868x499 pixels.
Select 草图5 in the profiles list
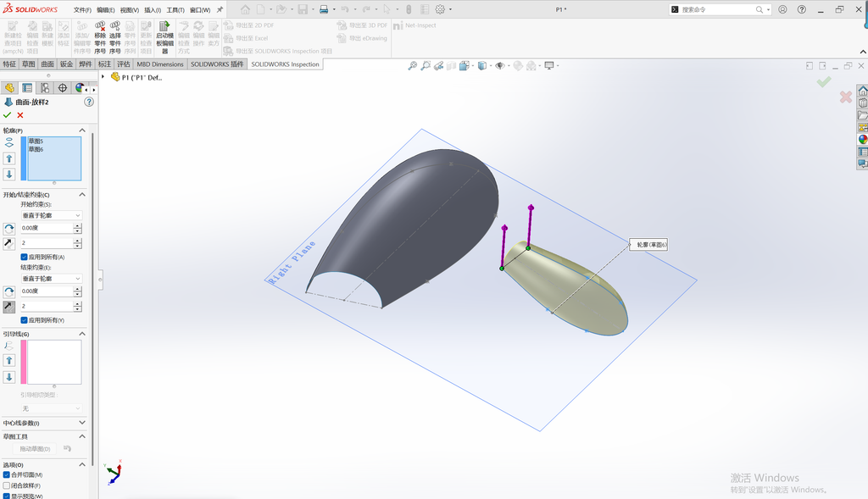click(x=36, y=141)
